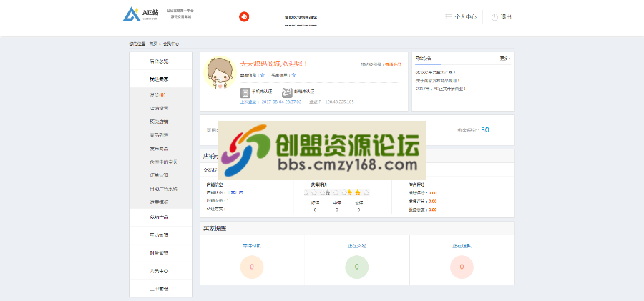The image size is (644, 301).
Task: Click the orange 等待付款 count circle
Action: (x=252, y=267)
